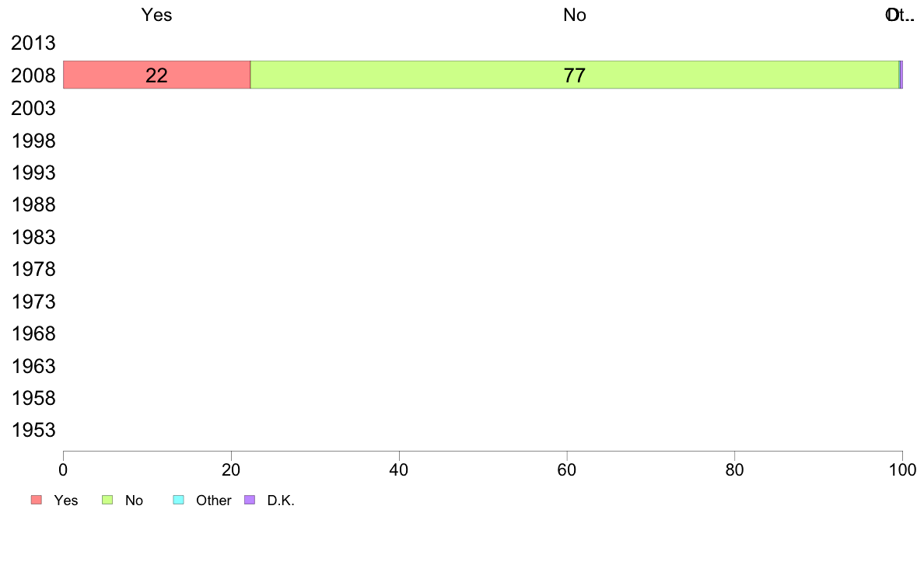Select the 2003 year label

click(33, 108)
